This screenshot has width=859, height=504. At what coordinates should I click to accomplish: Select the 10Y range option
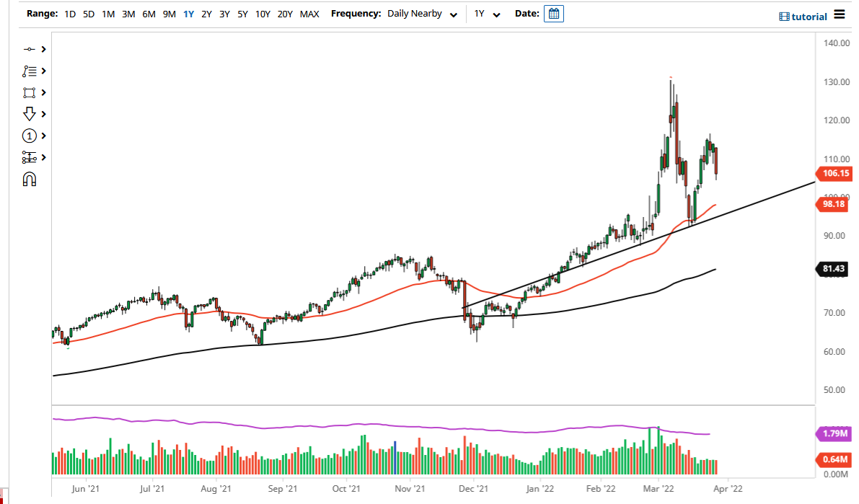(x=263, y=14)
